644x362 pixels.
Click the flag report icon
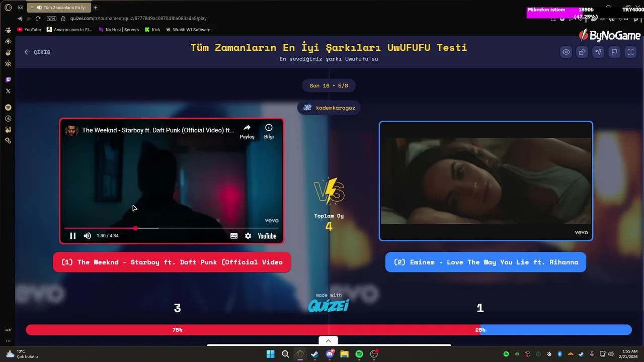click(614, 52)
